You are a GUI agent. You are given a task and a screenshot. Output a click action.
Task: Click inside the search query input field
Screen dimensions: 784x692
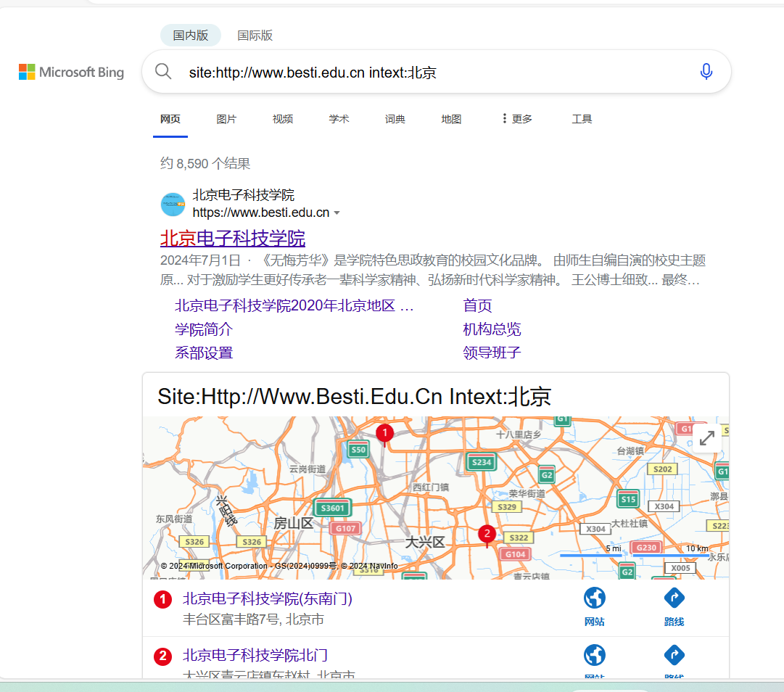click(435, 72)
